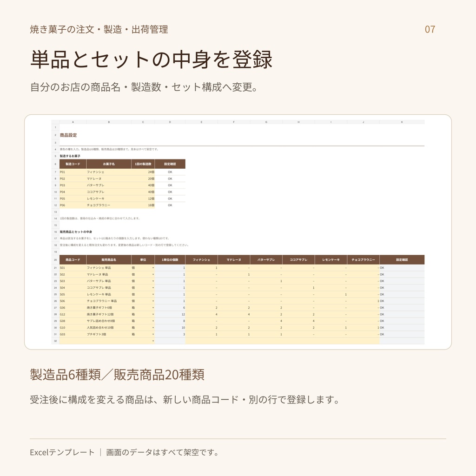Viewport: 476px width, 476px height.
Task: Select the G03 product code cell
Action: [x=73, y=335]
